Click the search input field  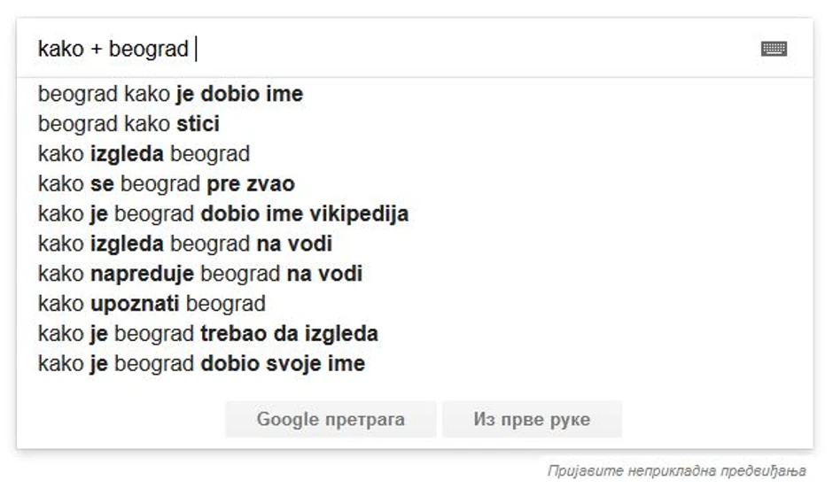[443, 49]
